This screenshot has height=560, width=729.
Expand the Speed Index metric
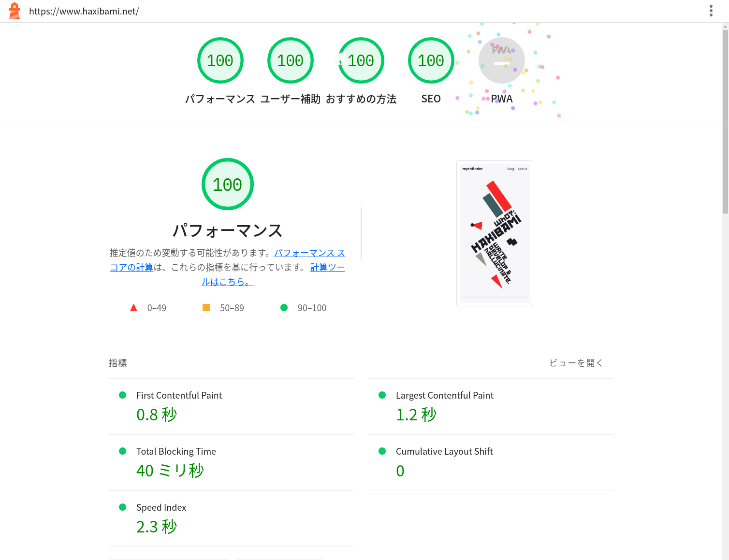pyautogui.click(x=161, y=507)
